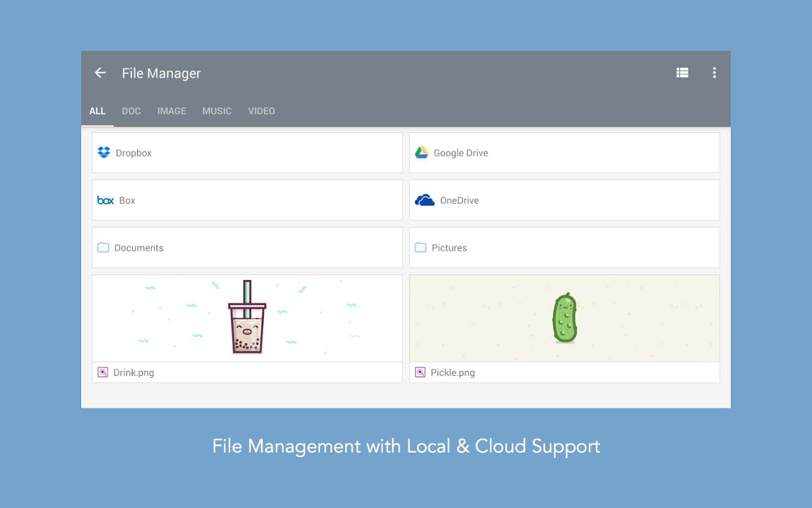Click the Pictures folder icon
This screenshot has height=508, width=812.
(x=421, y=248)
